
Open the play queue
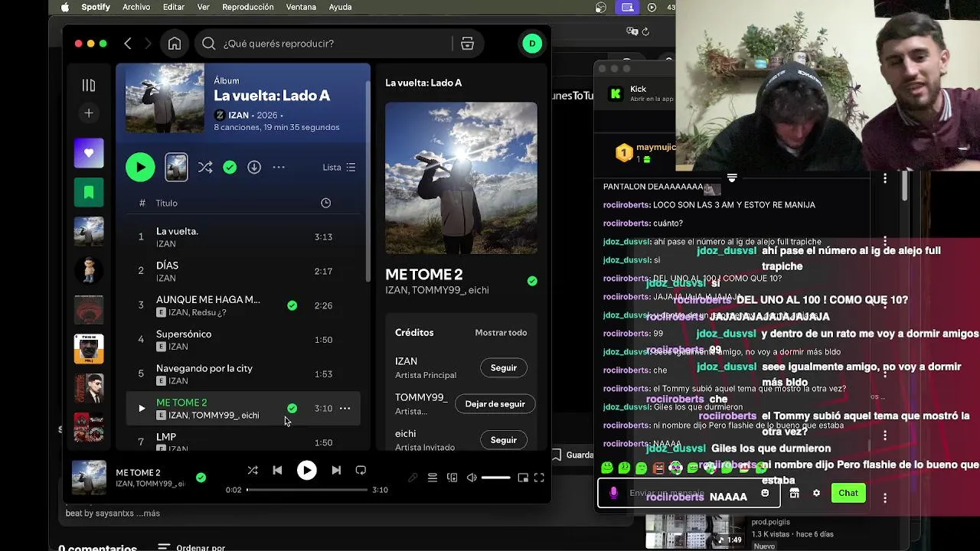click(x=433, y=478)
